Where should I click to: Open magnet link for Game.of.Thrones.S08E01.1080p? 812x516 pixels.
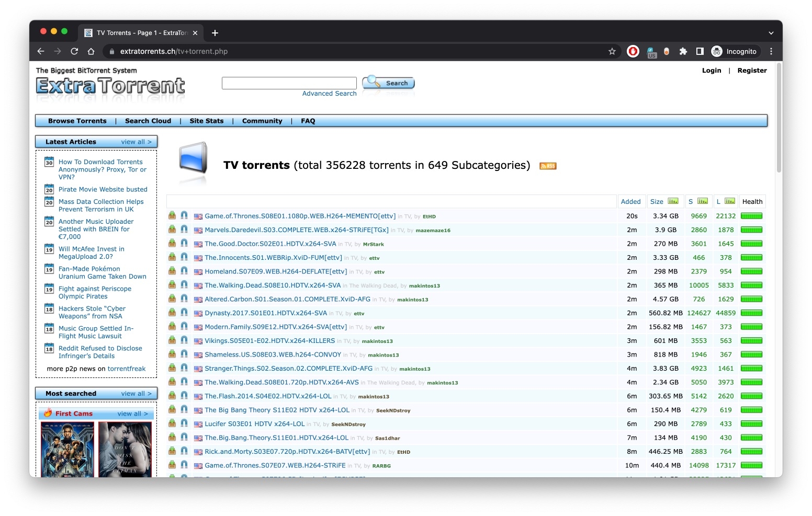[184, 215]
